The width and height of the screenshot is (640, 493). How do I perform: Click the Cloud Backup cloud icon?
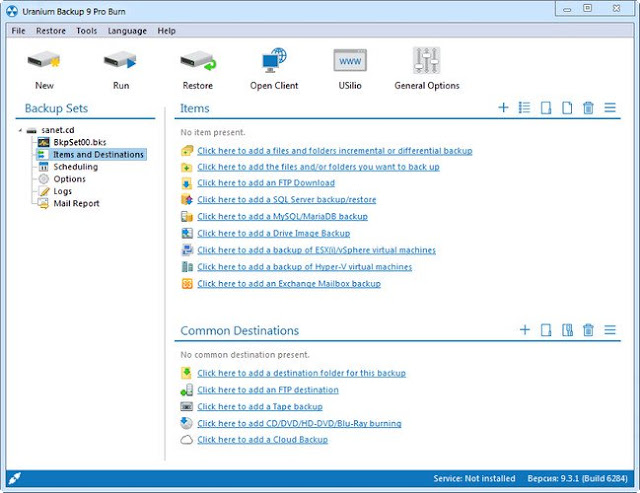point(187,440)
